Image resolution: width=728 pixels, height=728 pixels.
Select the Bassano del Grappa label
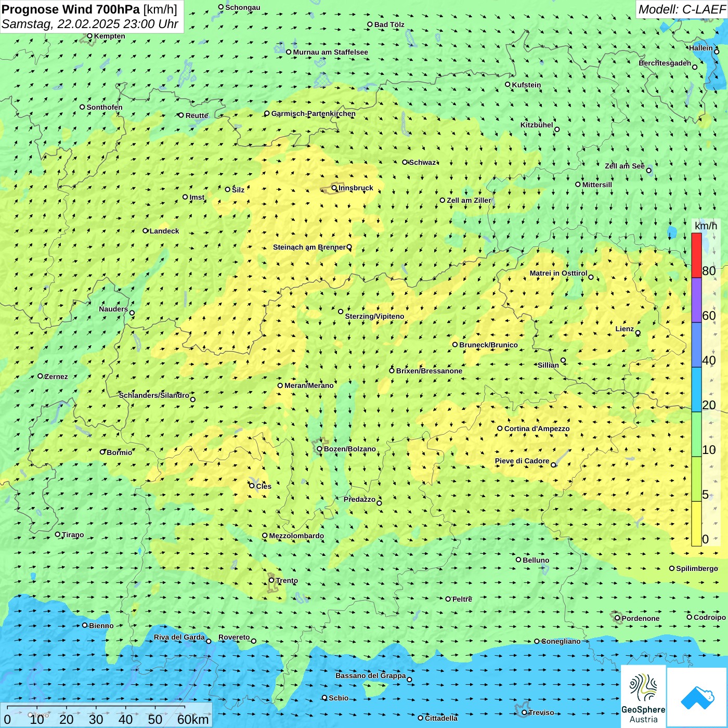click(x=371, y=675)
